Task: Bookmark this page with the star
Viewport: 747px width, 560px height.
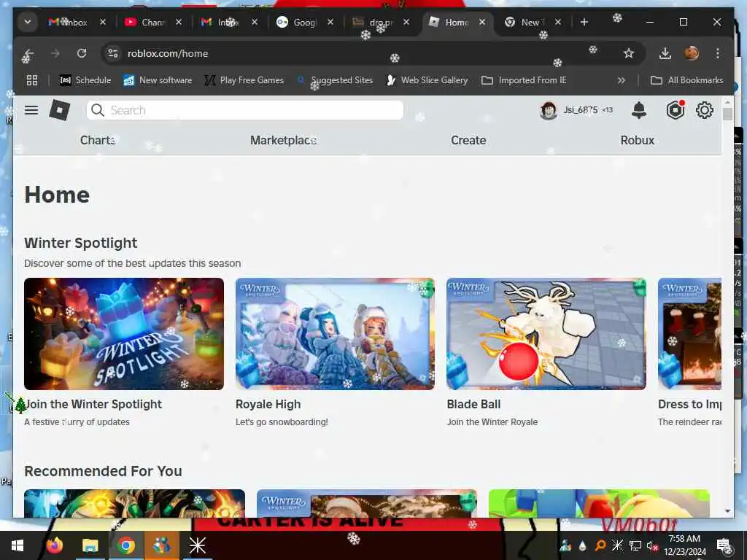Action: tap(628, 53)
